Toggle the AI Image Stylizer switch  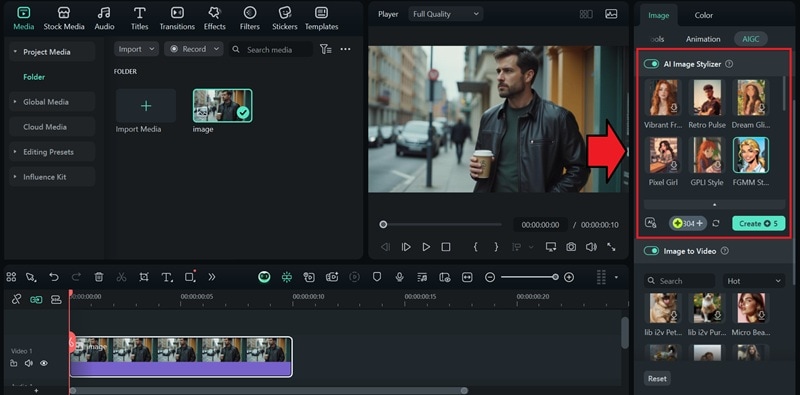tap(651, 64)
